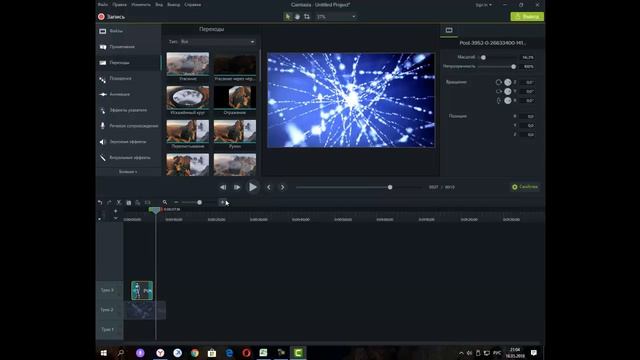Open the Поведения behaviors tab in sidebar

coord(129,78)
